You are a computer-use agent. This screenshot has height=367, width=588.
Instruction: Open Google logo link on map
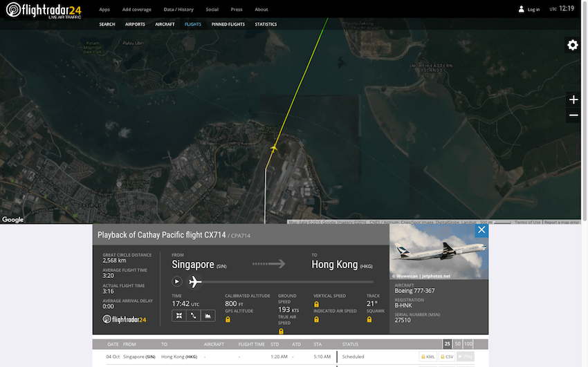coord(12,220)
